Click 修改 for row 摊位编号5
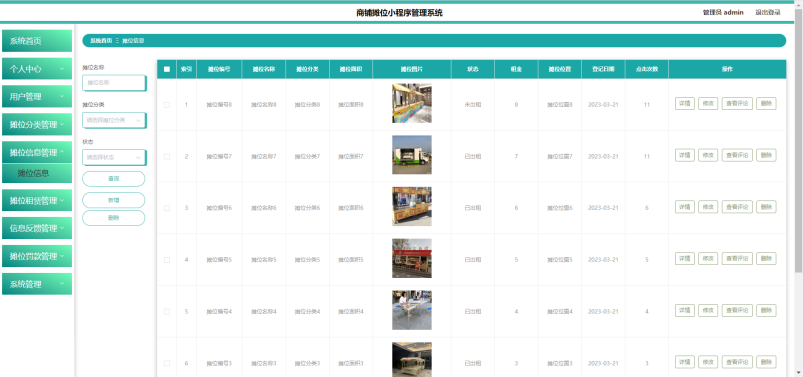Screen dimensions: 803x377 tap(708, 259)
